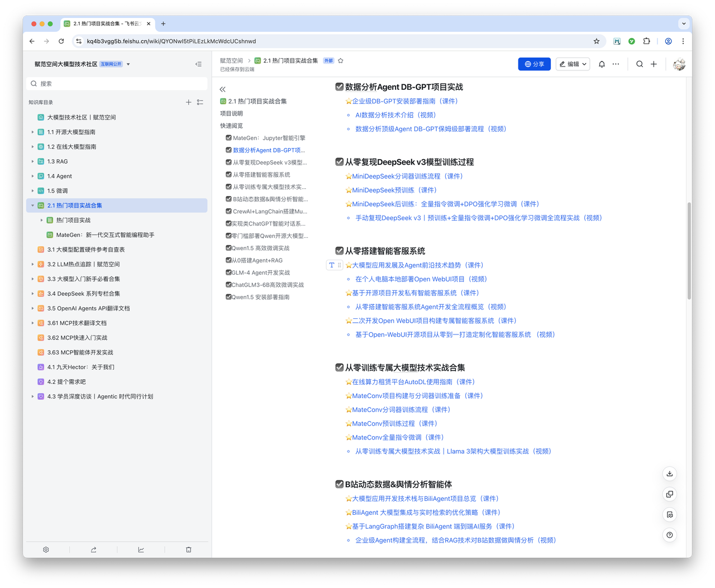
Task: Open the more options ellipsis menu
Action: pyautogui.click(x=616, y=64)
